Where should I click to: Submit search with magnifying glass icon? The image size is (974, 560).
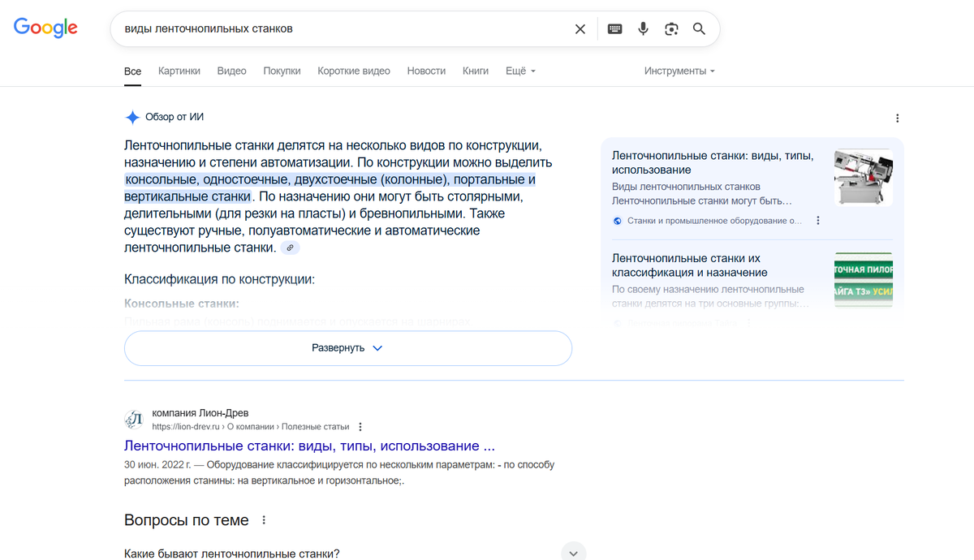(699, 29)
